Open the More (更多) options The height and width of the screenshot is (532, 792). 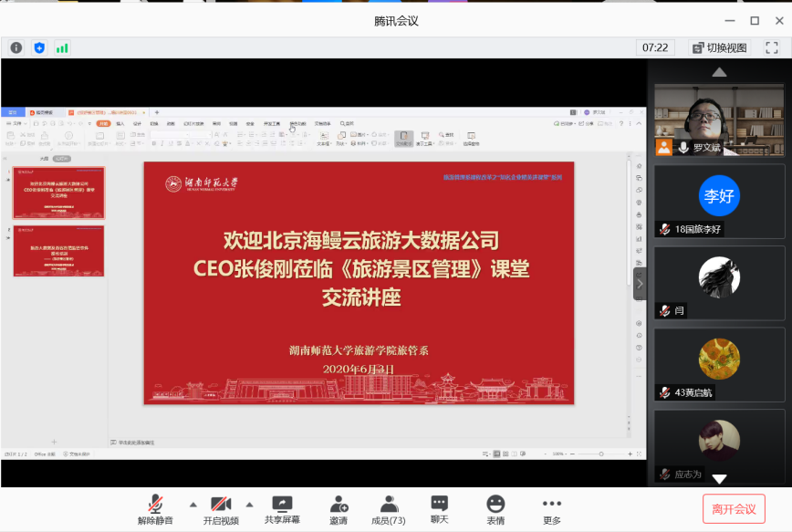click(552, 509)
